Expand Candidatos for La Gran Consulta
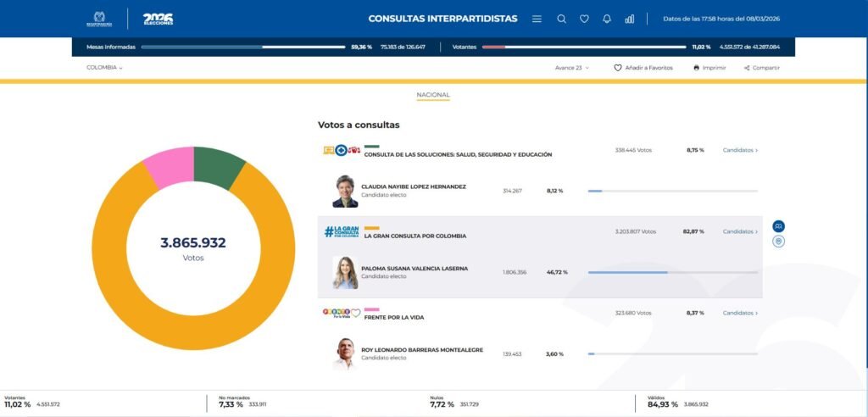The height and width of the screenshot is (417, 868). (x=740, y=231)
